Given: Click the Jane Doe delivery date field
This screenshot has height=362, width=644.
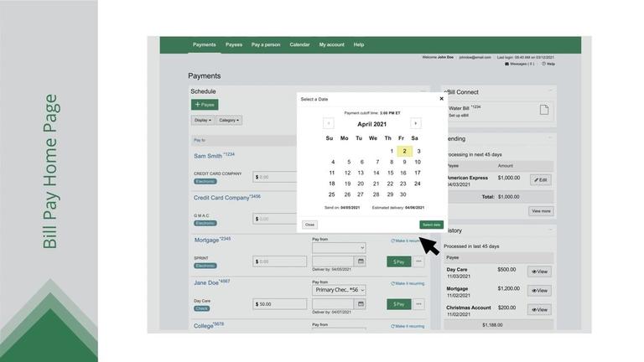Looking at the screenshot, I should [x=333, y=304].
